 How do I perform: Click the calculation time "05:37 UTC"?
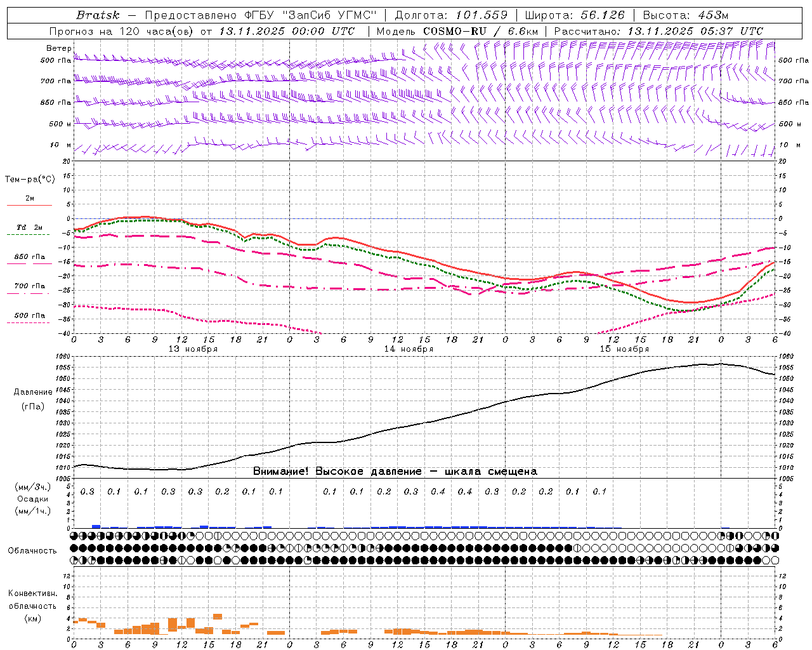[x=731, y=31]
